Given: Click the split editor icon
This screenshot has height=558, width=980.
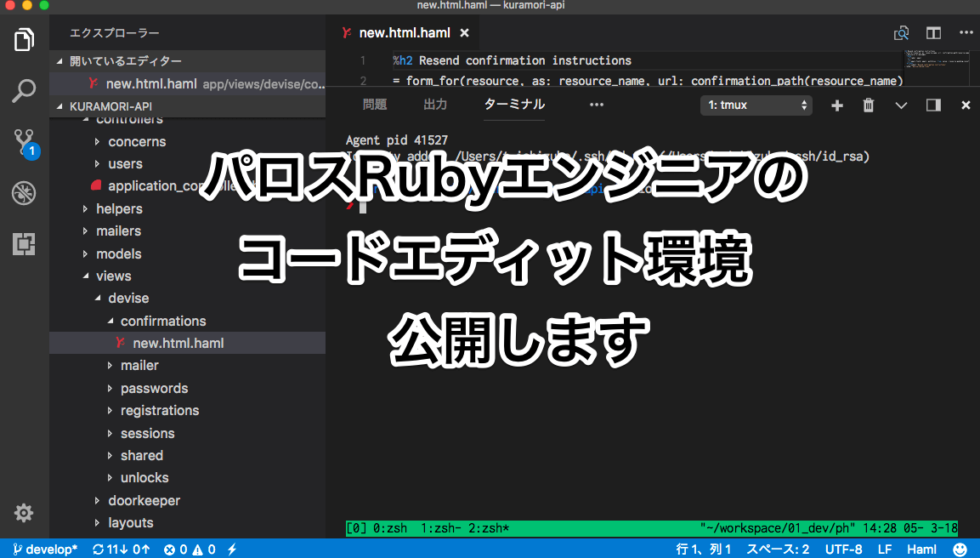Looking at the screenshot, I should pyautogui.click(x=933, y=33).
